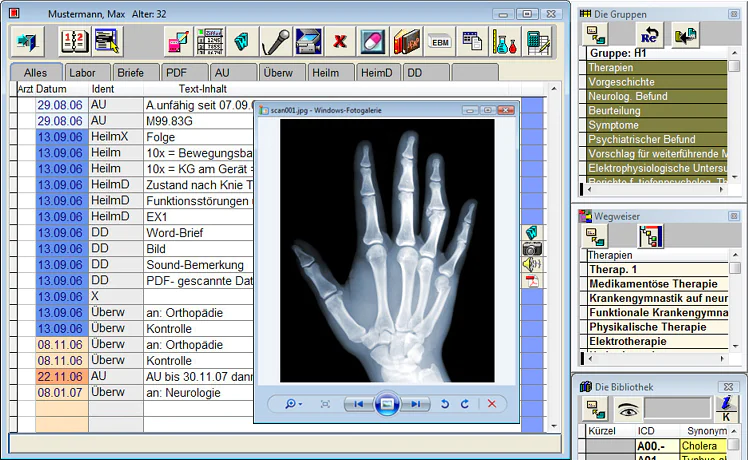Open the calculator sheet icon
This screenshot has height=460, width=748.
[538, 42]
